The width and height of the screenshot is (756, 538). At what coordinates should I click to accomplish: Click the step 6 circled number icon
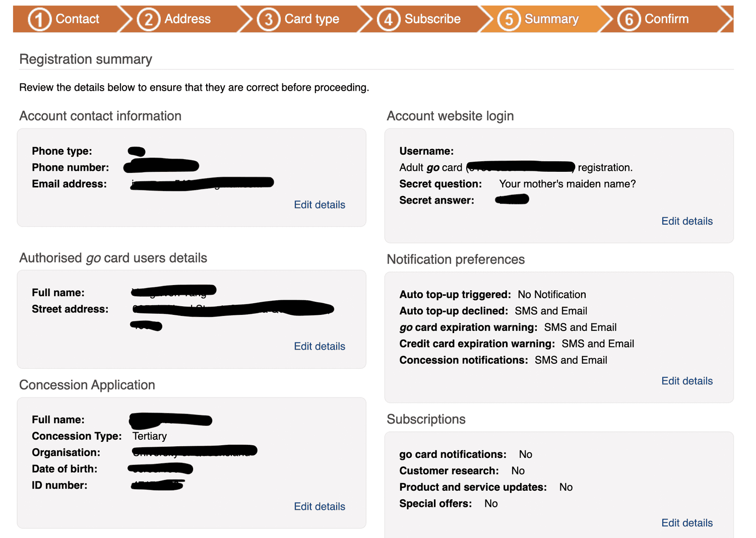click(x=629, y=20)
